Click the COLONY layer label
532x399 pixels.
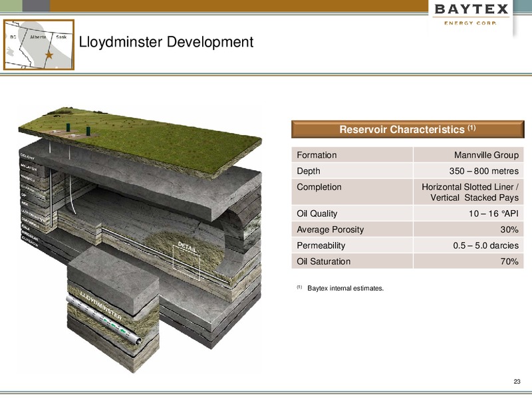27,157
